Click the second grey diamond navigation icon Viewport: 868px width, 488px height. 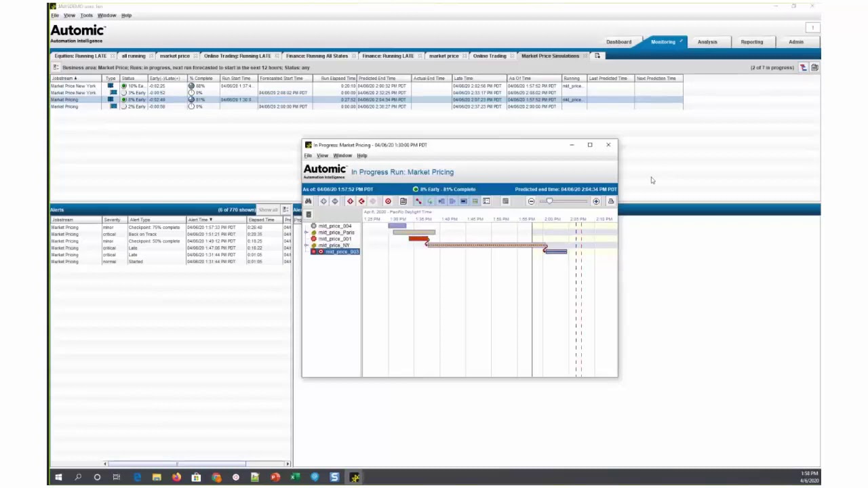pyautogui.click(x=335, y=201)
